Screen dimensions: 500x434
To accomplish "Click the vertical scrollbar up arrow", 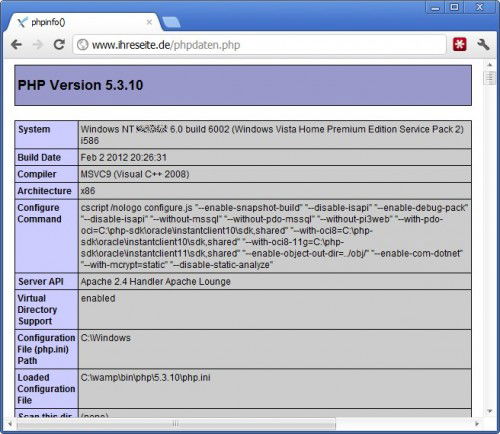I will pos(489,65).
